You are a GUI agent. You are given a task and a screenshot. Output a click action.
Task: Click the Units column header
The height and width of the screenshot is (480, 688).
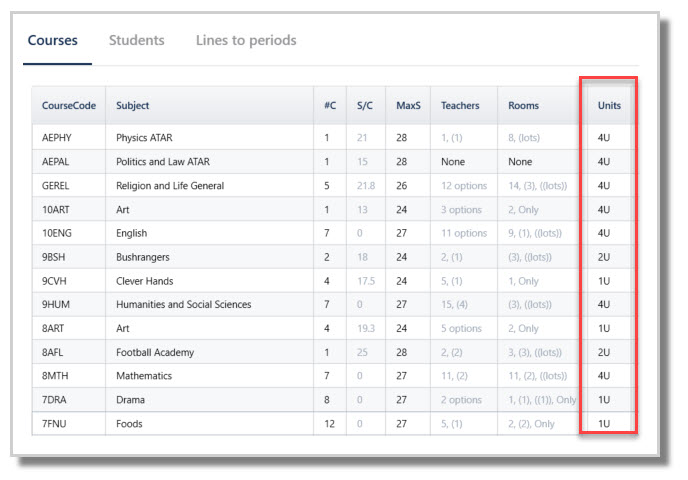click(609, 106)
